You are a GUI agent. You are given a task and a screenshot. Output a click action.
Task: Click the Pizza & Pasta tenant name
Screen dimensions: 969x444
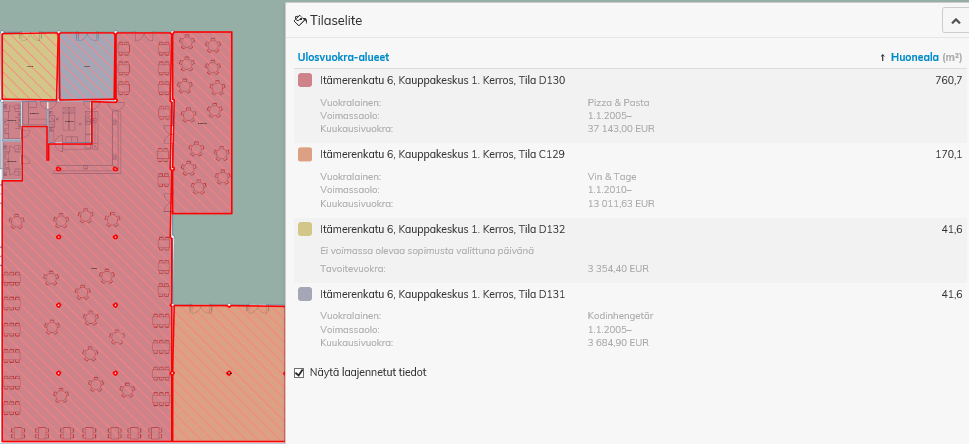click(x=620, y=102)
